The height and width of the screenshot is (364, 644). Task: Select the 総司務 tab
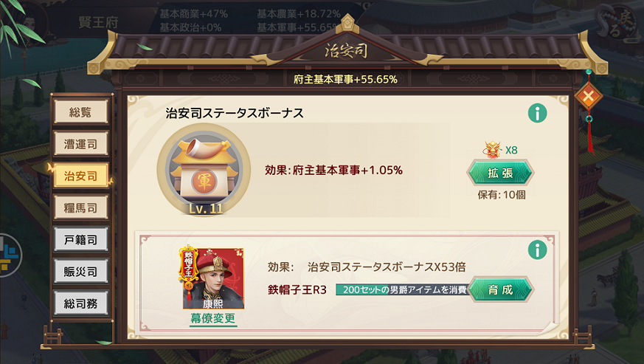[81, 303]
